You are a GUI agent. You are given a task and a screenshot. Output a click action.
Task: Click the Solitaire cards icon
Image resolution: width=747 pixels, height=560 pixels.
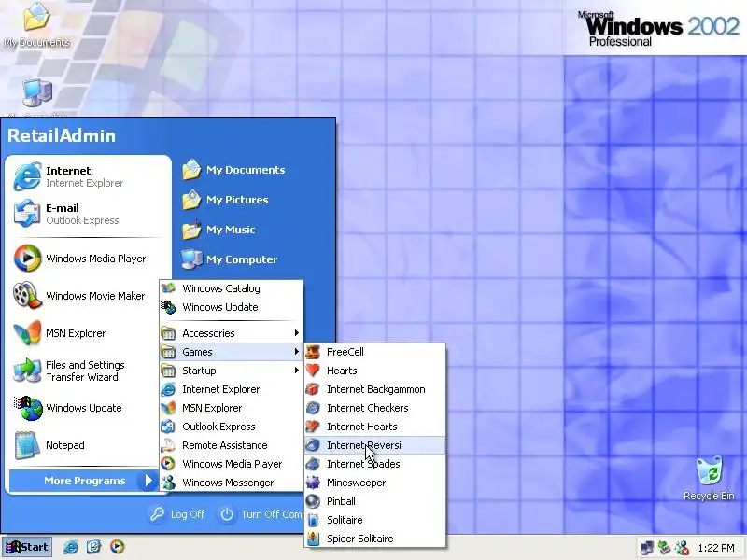313,520
